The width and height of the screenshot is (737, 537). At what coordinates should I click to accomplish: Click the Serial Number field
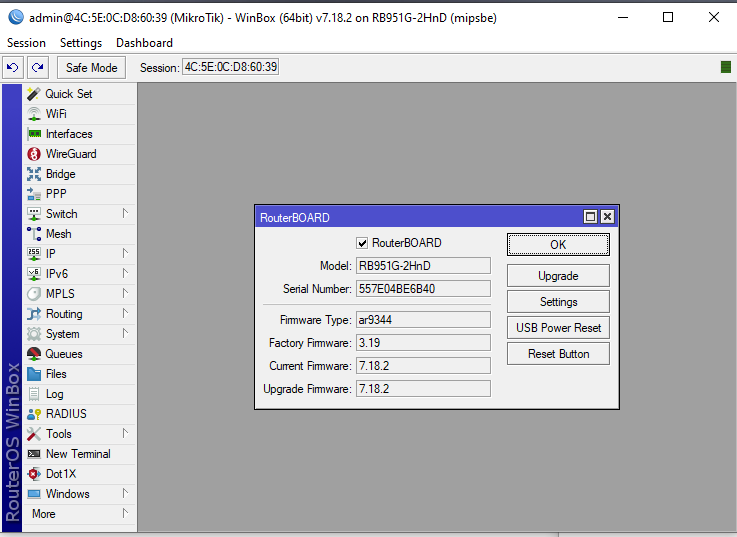coord(423,289)
